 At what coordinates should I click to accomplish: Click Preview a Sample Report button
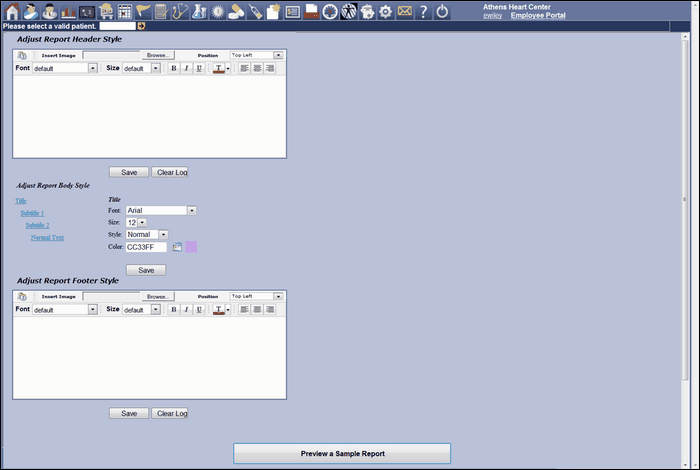[342, 453]
